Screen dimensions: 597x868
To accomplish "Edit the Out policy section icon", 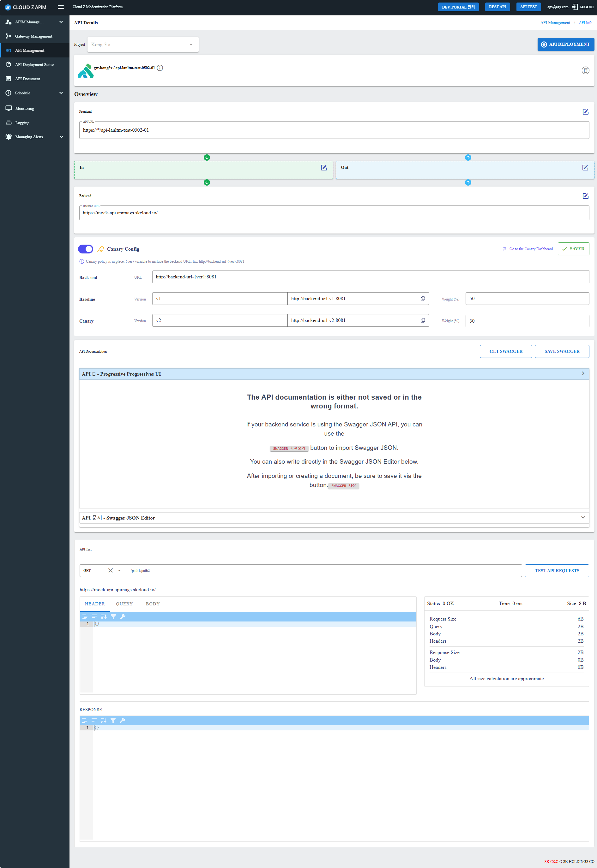I will point(585,168).
